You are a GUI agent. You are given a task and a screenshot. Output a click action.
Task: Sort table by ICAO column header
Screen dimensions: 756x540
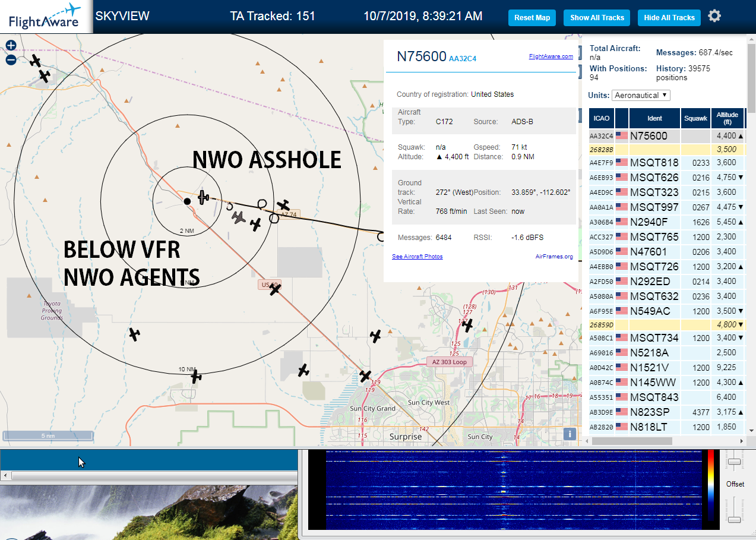point(601,118)
